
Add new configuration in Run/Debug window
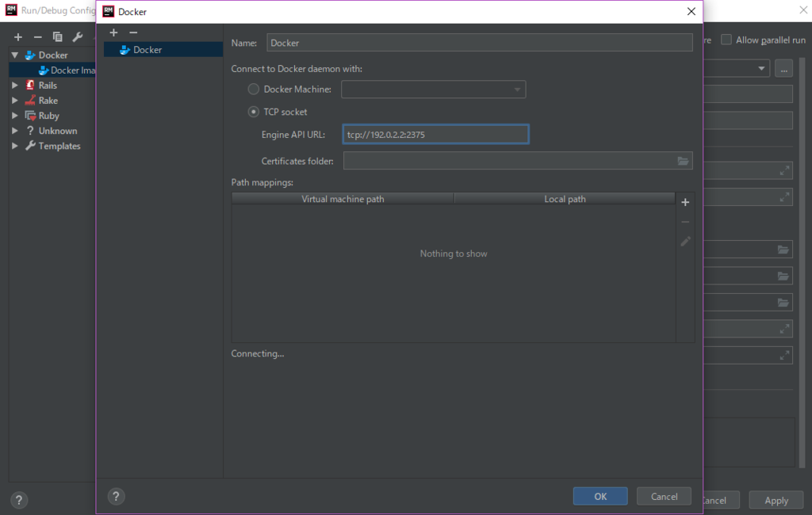pyautogui.click(x=18, y=36)
